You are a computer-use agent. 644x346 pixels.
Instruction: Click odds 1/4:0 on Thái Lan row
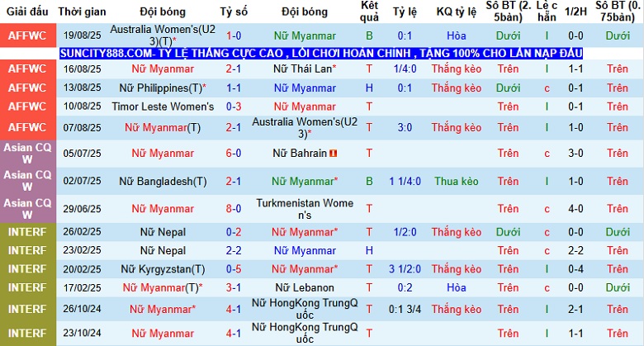405,69
